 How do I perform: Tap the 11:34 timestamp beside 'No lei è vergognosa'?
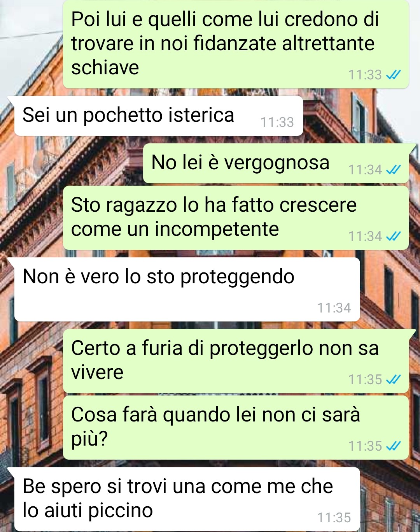click(x=365, y=170)
